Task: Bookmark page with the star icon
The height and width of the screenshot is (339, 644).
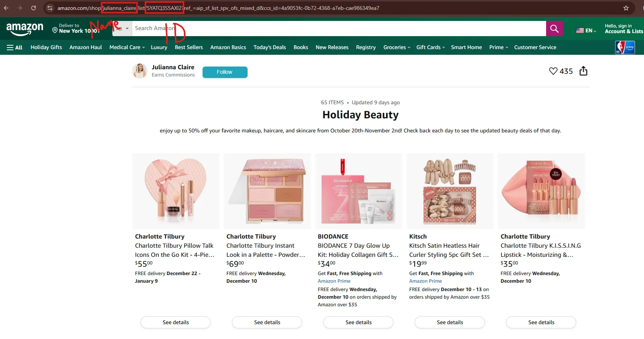Action: [x=626, y=8]
